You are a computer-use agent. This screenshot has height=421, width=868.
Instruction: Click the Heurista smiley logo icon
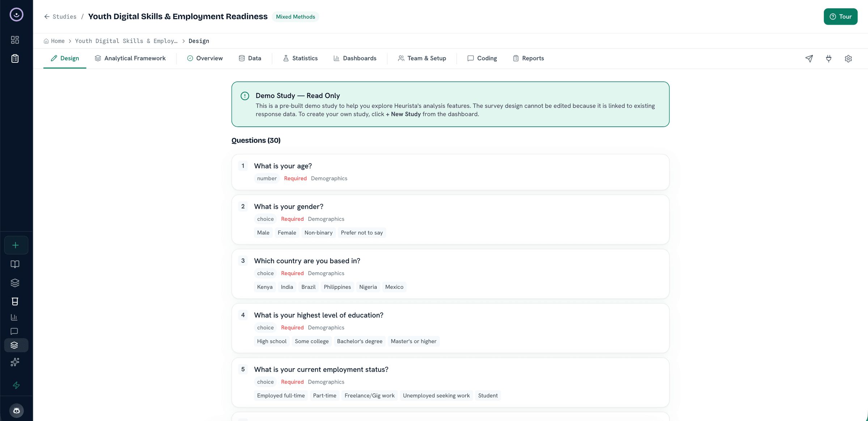[16, 15]
